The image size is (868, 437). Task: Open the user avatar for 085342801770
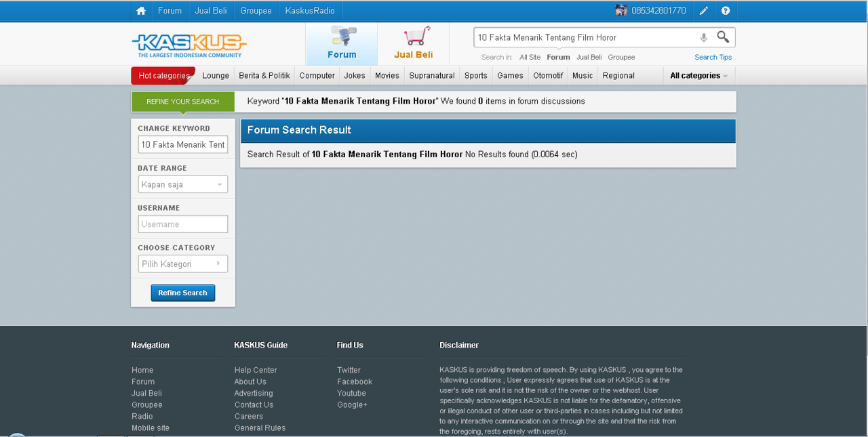(x=621, y=11)
